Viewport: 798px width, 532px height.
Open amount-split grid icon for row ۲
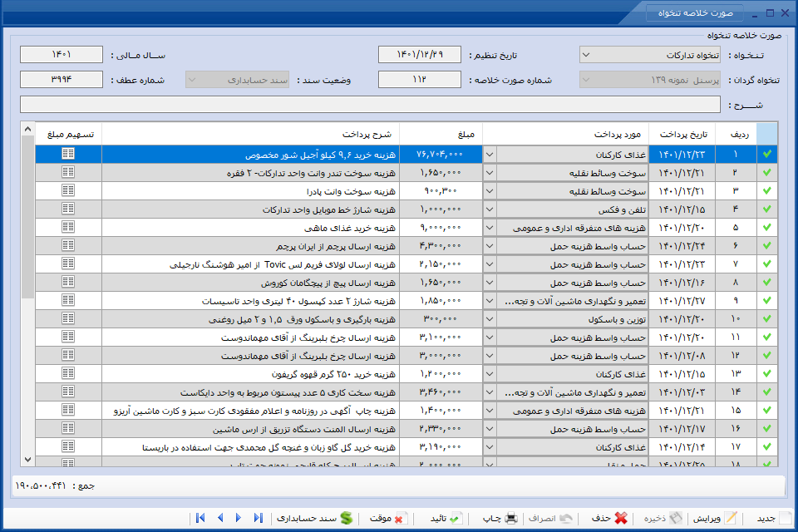pyautogui.click(x=68, y=172)
